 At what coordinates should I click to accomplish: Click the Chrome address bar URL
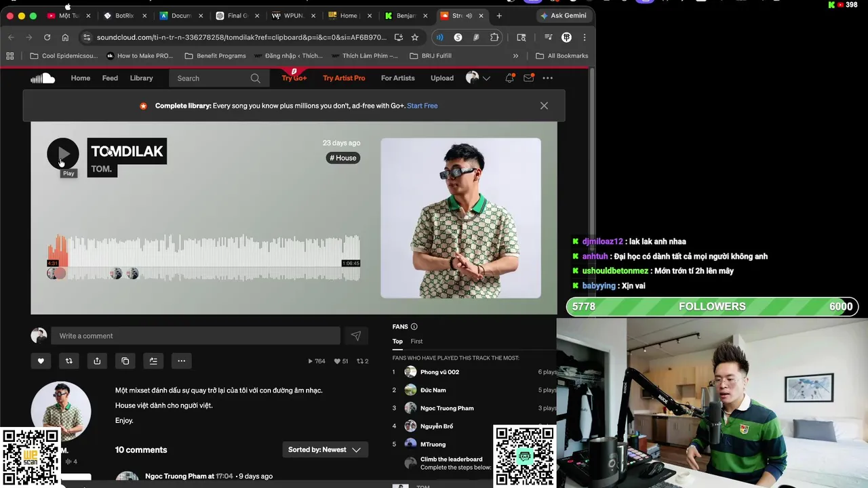pyautogui.click(x=241, y=37)
